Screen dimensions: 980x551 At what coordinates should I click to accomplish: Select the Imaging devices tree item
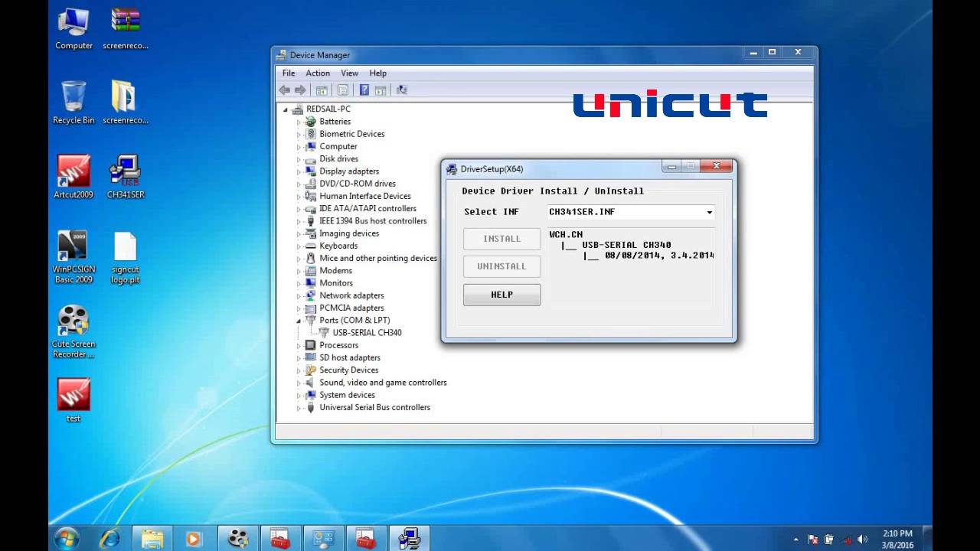coord(349,233)
